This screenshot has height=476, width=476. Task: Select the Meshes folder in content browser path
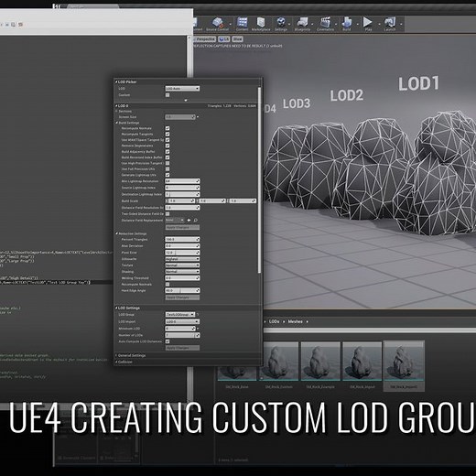click(296, 321)
